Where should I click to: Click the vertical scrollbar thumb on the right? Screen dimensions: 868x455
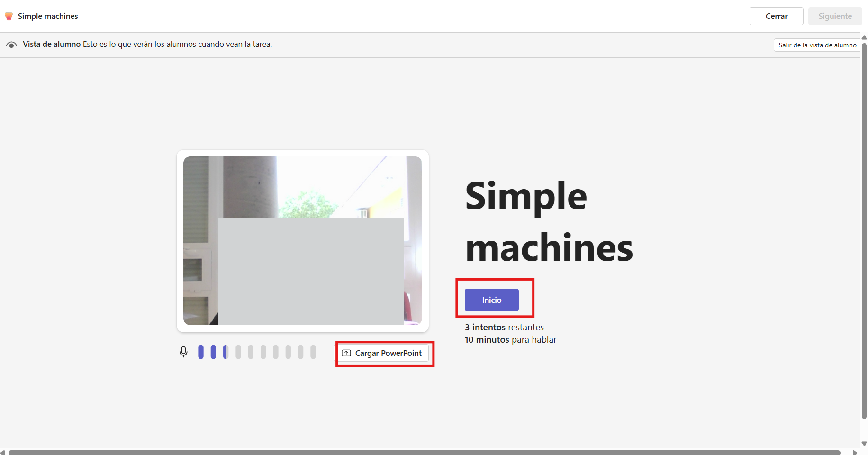(x=864, y=231)
